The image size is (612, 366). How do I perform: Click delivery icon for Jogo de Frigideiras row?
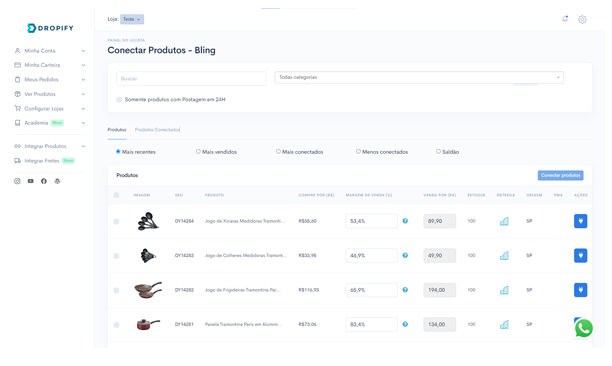[504, 290]
